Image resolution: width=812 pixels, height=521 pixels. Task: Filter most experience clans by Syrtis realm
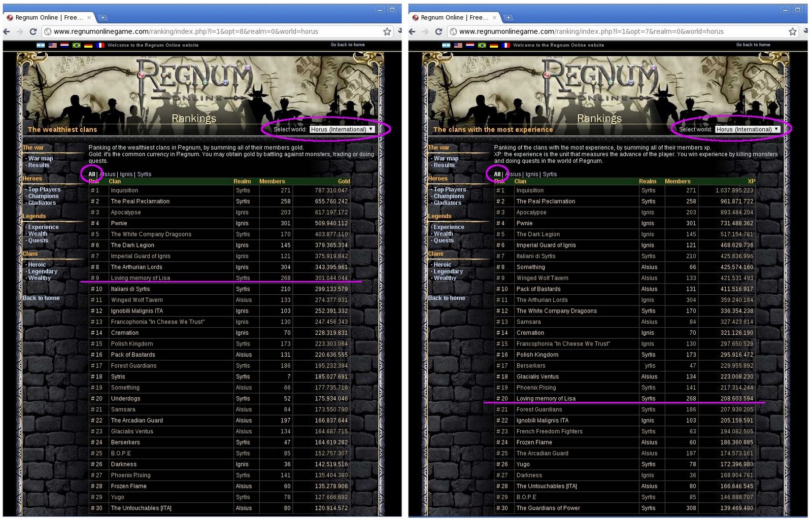550,174
